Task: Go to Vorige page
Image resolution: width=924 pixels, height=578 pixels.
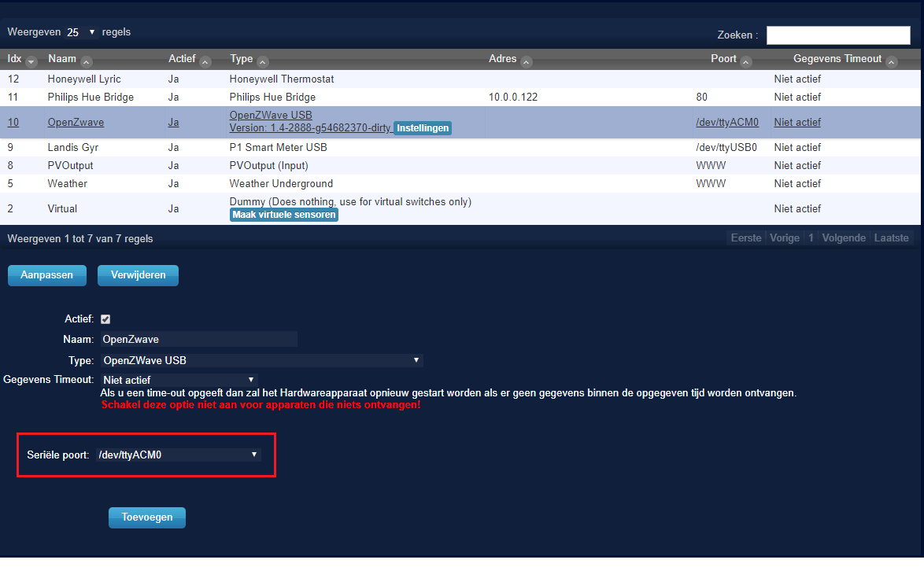Action: pyautogui.click(x=785, y=237)
